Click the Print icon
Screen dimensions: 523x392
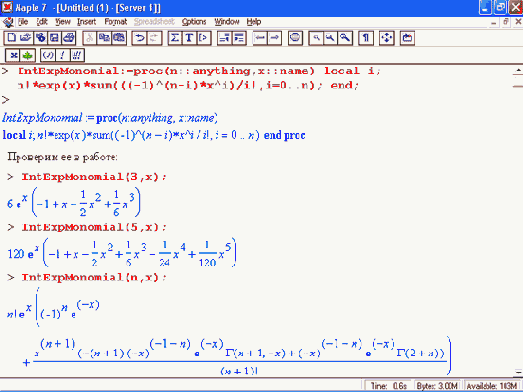pyautogui.click(x=69, y=38)
